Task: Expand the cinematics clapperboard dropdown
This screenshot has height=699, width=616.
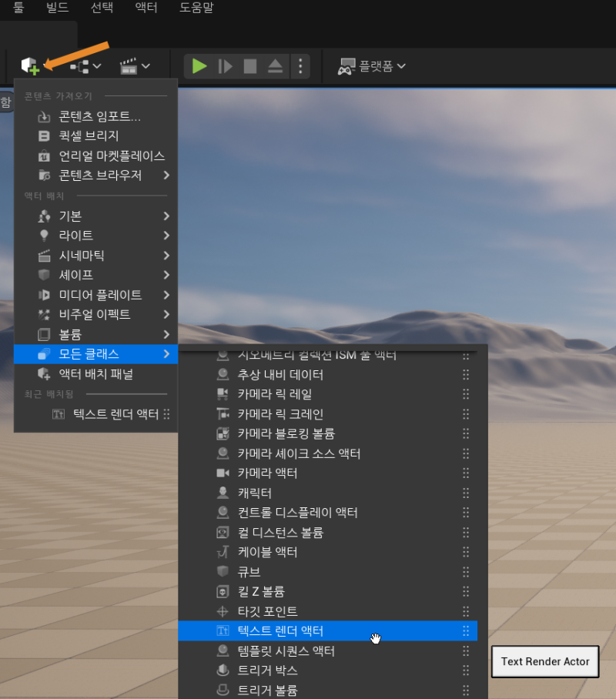Action: [x=135, y=66]
